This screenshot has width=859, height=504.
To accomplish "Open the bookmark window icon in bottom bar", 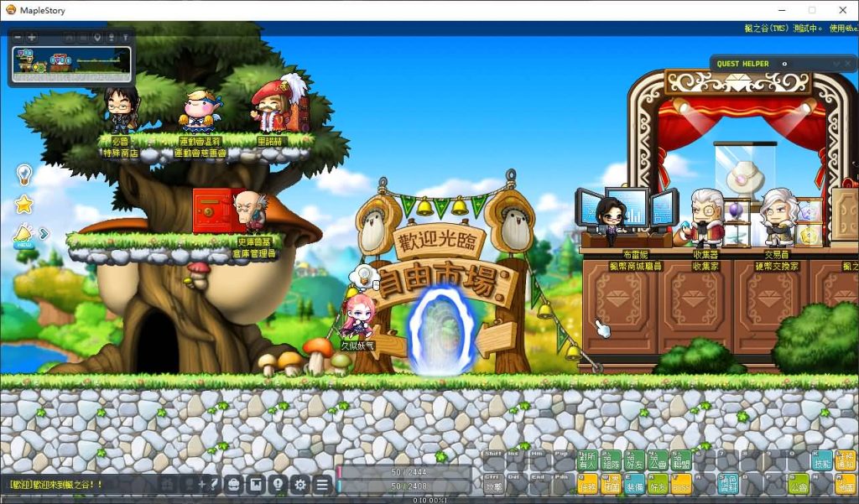I will tap(256, 484).
